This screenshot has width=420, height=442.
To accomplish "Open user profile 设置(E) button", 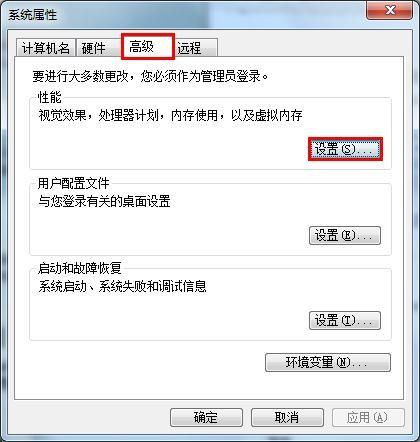I will click(345, 236).
